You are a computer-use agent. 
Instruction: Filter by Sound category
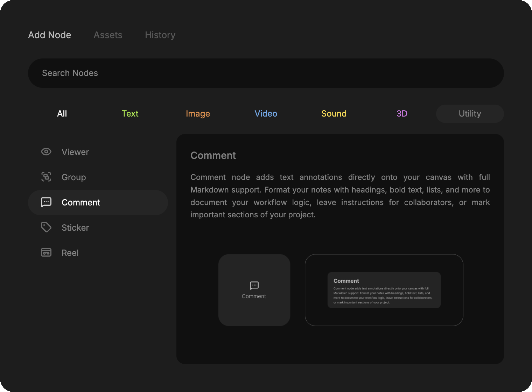click(x=334, y=114)
